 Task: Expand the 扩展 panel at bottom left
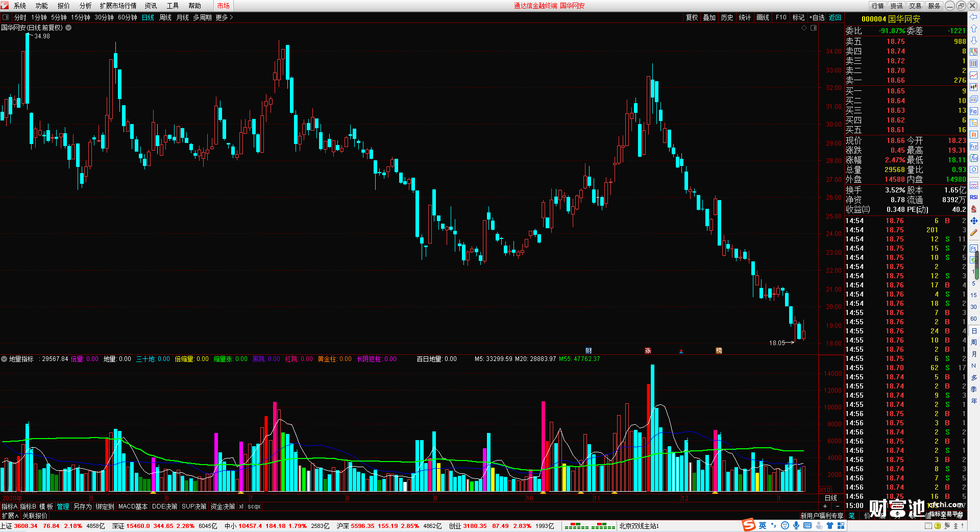pyautogui.click(x=10, y=516)
